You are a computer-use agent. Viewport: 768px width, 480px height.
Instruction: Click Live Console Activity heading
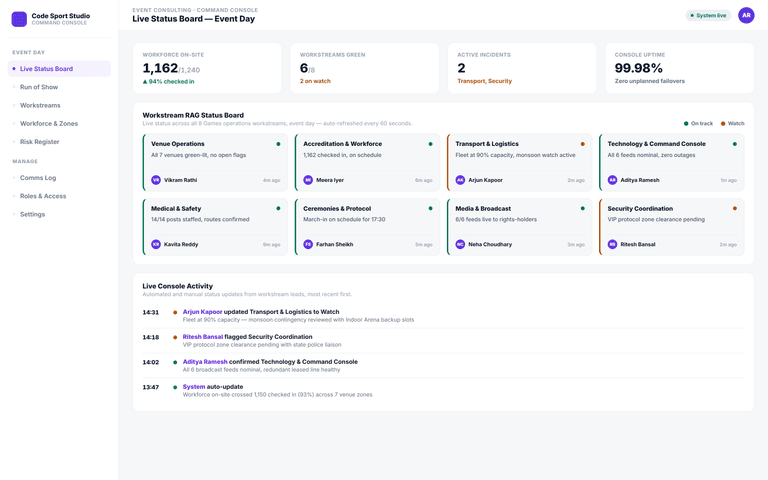click(x=178, y=286)
